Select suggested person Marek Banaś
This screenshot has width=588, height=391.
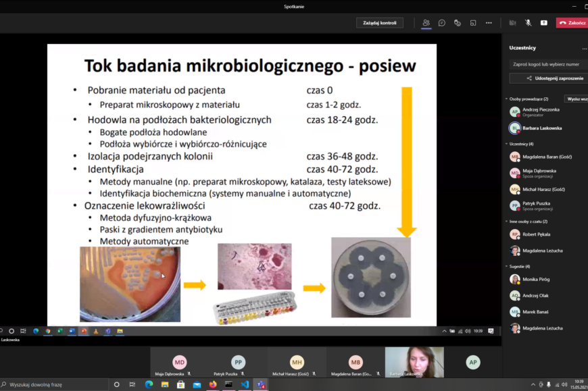tap(545, 311)
